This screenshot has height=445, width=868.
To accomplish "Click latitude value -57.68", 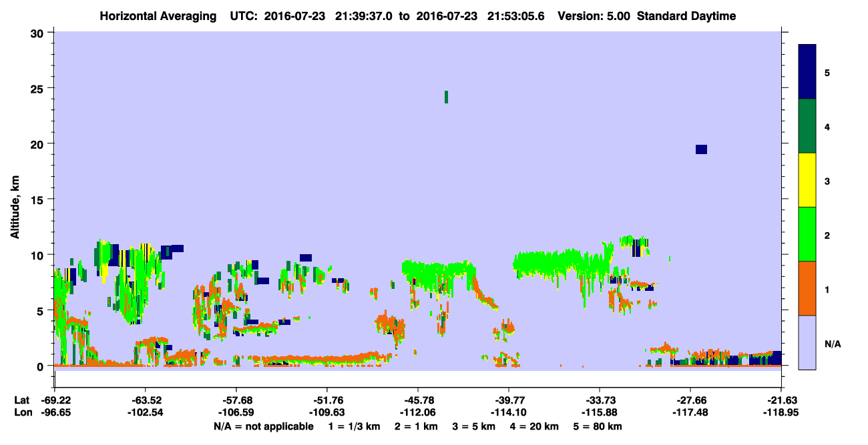I will 236,400.
